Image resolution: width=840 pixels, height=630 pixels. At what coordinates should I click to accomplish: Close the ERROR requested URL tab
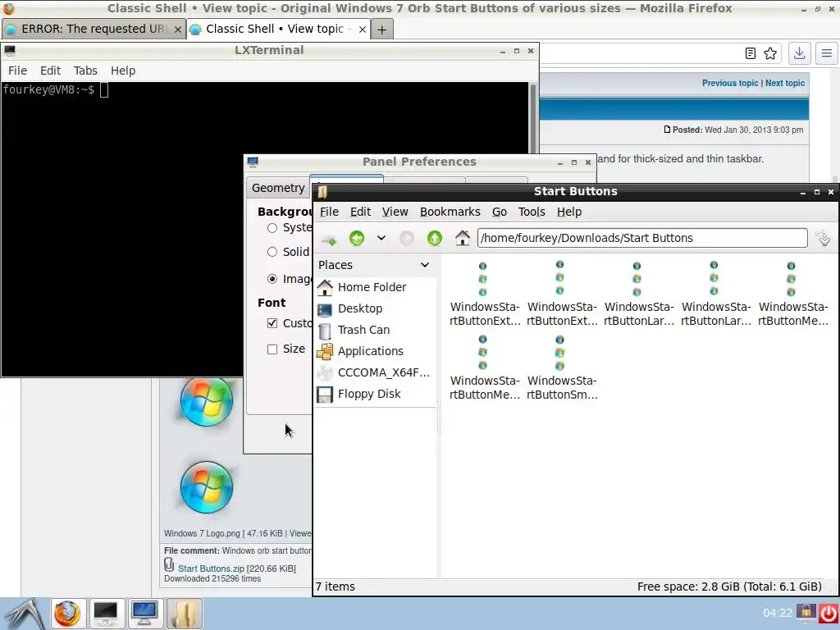tap(177, 30)
